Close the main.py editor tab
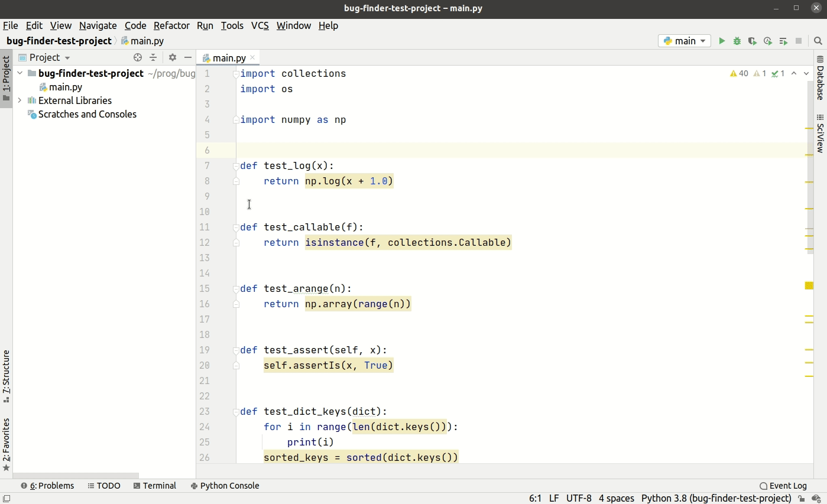 252,57
